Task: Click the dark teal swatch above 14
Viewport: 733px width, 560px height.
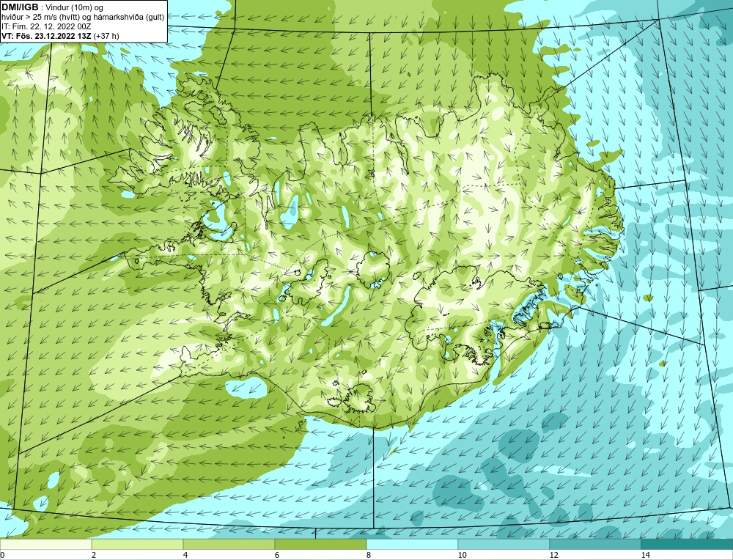Action: [x=688, y=545]
